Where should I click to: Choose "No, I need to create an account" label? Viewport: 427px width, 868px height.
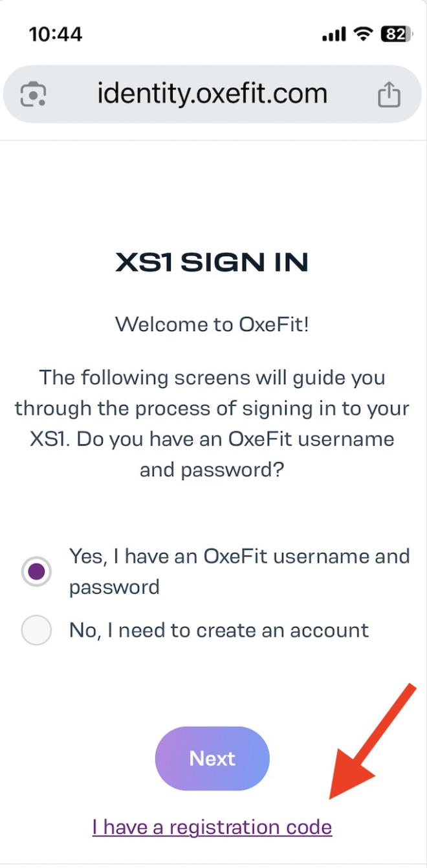pos(219,630)
